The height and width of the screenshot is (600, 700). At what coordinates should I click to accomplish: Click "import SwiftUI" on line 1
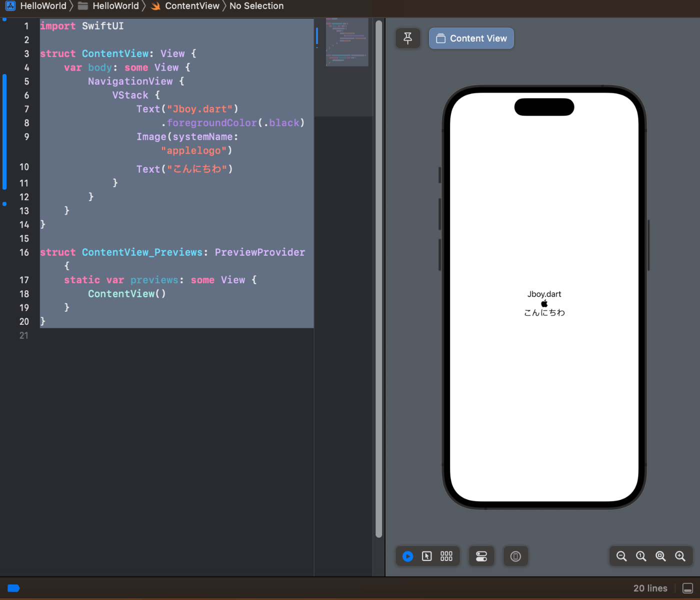[82, 26]
